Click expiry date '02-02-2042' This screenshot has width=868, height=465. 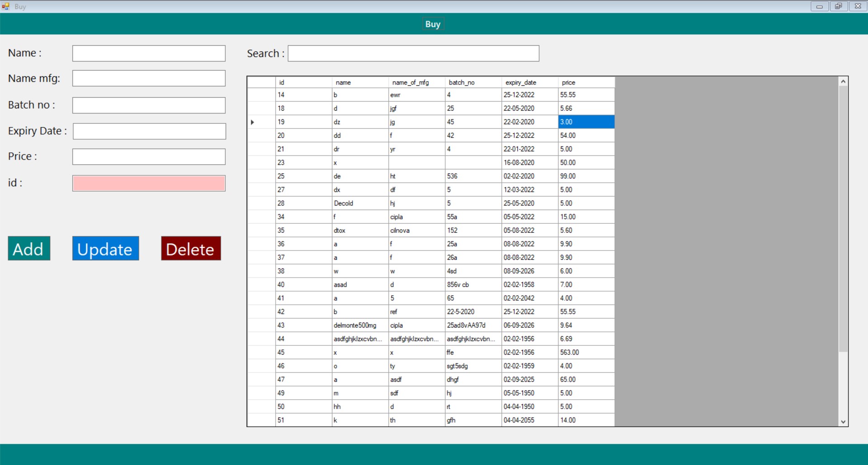(530, 298)
